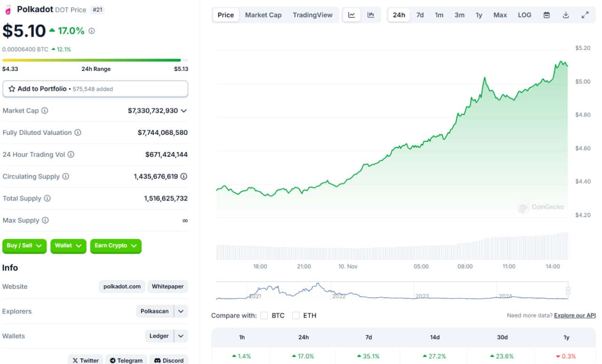
Task: Expand the chart to fullscreen
Action: tap(585, 15)
